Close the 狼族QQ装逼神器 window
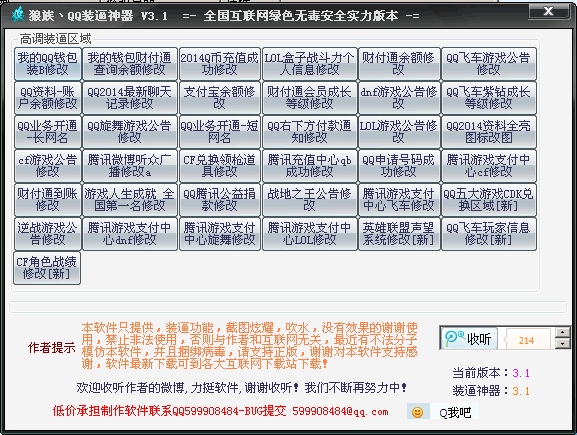This screenshot has width=577, height=435. click(548, 12)
